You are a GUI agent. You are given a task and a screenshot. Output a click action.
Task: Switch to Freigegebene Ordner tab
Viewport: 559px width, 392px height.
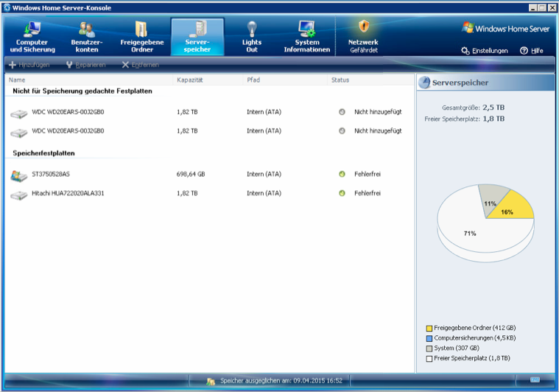142,37
